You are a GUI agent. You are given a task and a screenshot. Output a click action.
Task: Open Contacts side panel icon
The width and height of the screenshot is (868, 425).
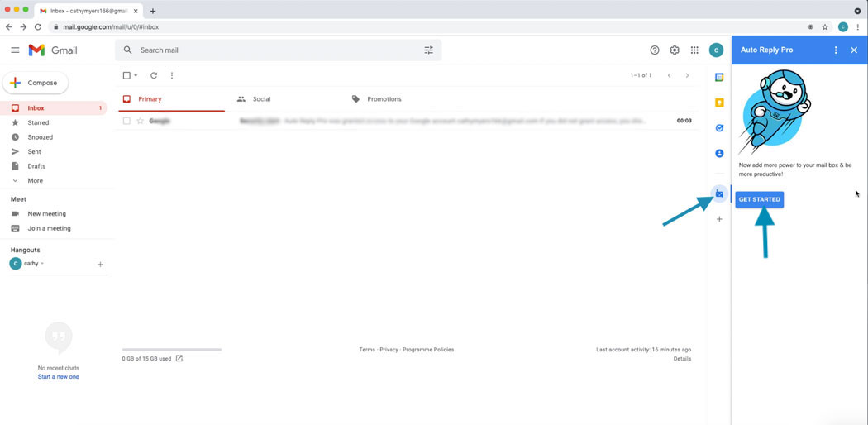(719, 153)
